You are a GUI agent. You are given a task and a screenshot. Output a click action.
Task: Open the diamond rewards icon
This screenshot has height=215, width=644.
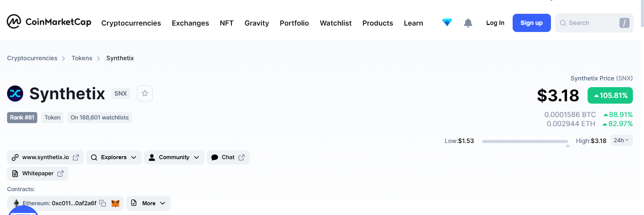pyautogui.click(x=447, y=22)
